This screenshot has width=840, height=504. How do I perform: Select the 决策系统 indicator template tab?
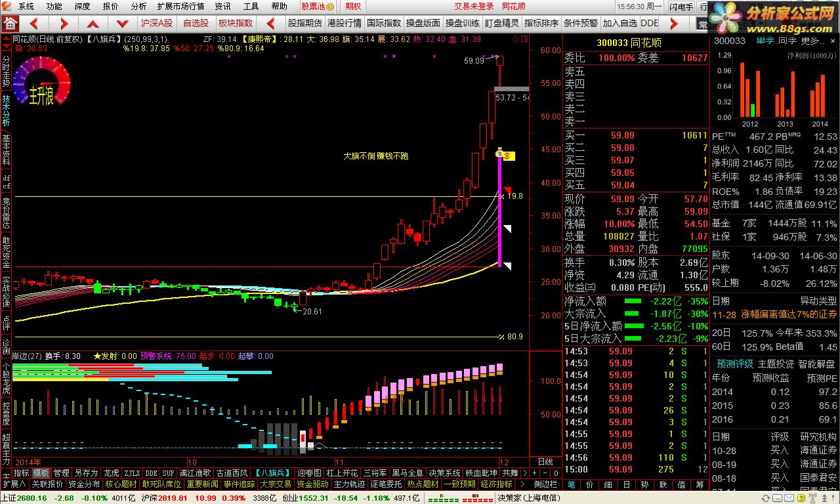coord(444,472)
